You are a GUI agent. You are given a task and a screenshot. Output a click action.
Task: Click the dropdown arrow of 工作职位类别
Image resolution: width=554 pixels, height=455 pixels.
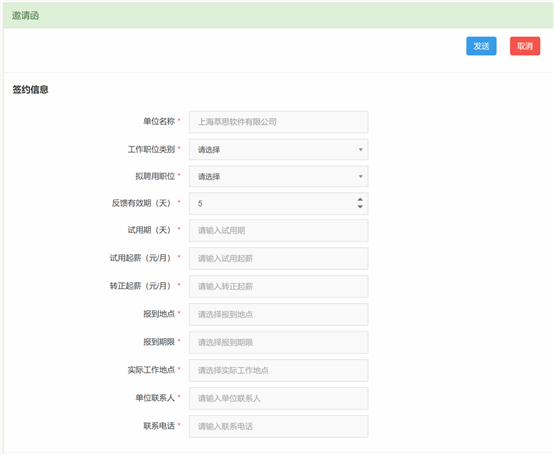[360, 149]
